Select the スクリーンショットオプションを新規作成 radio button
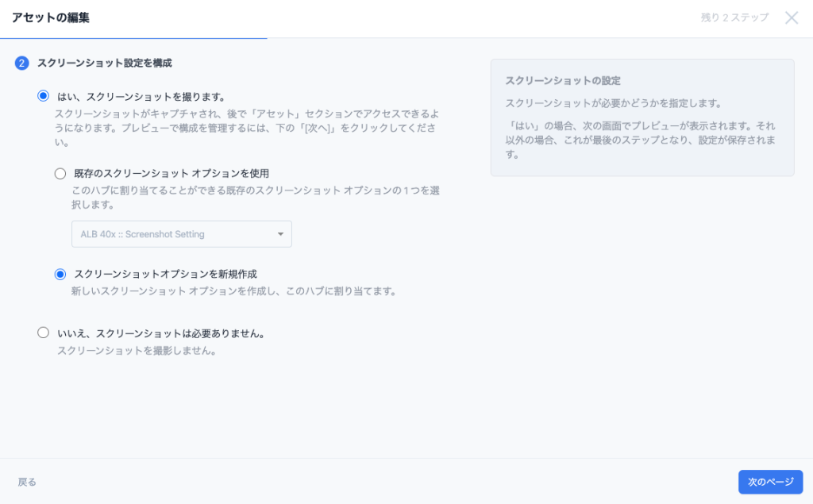 [x=60, y=274]
